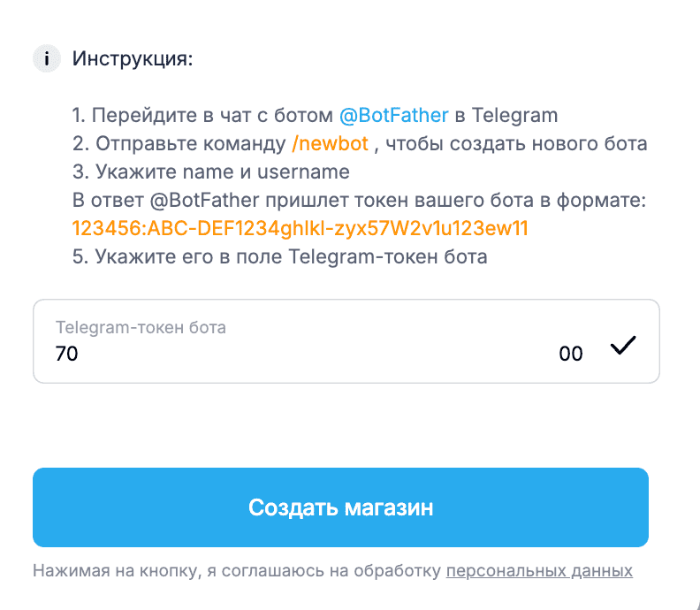Image resolution: width=700 pixels, height=610 pixels.
Task: Click the checkmark icon in token field
Action: coord(623,345)
